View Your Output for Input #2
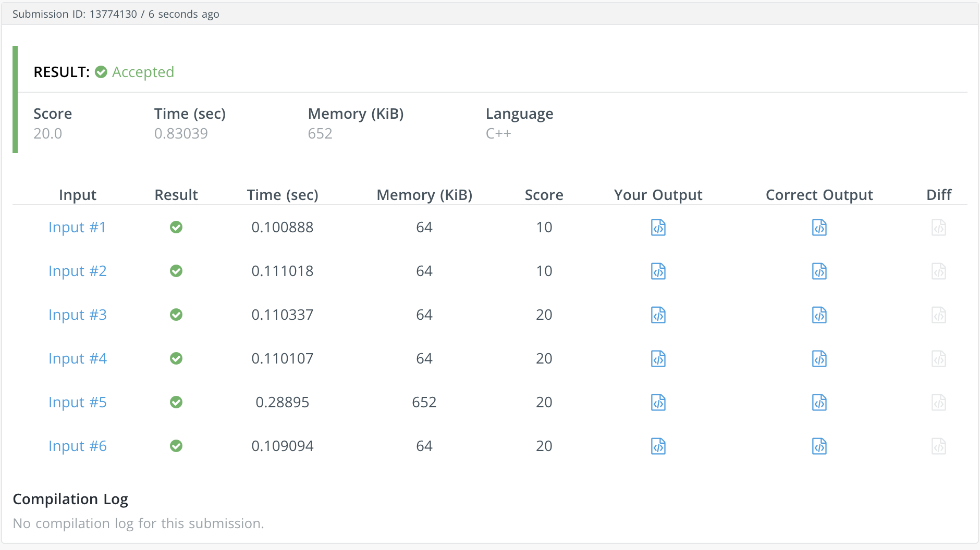 [658, 271]
